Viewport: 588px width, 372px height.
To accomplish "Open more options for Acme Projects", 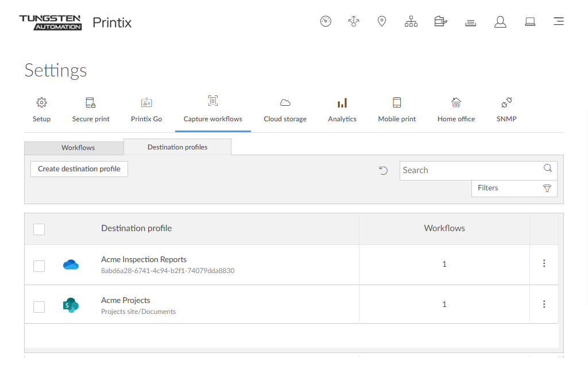I will (544, 304).
